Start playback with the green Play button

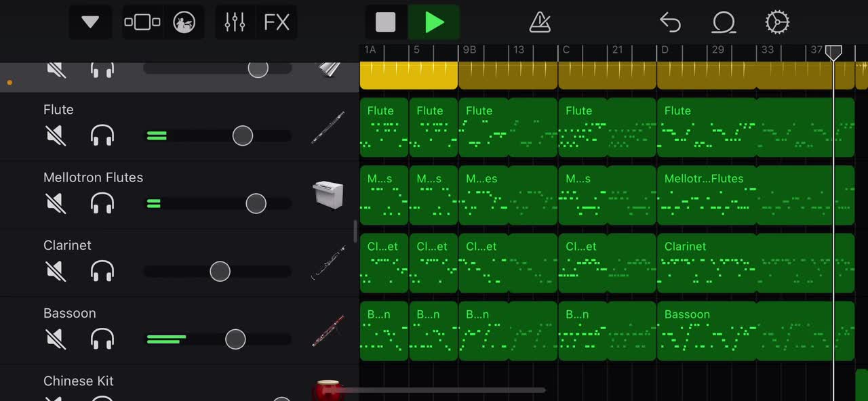(x=434, y=22)
